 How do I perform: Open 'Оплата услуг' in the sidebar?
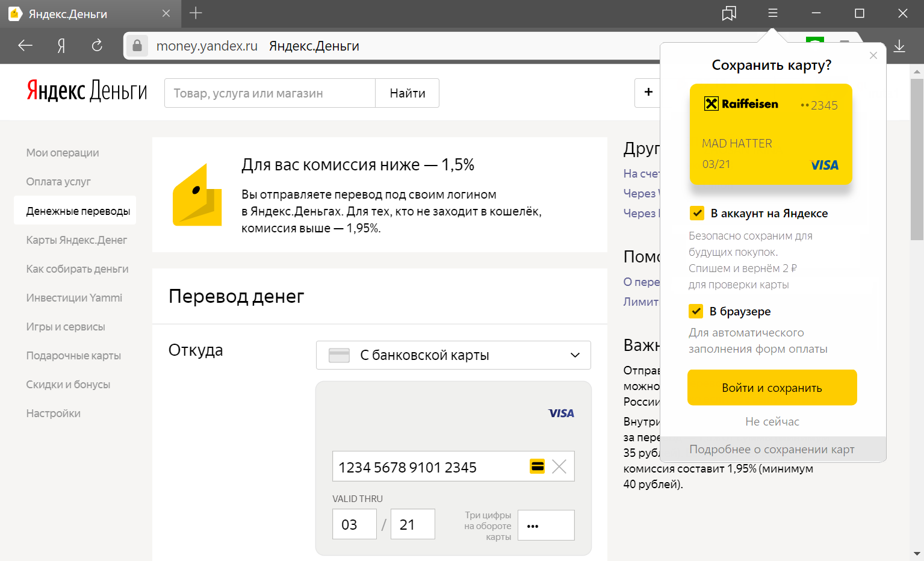coord(58,182)
